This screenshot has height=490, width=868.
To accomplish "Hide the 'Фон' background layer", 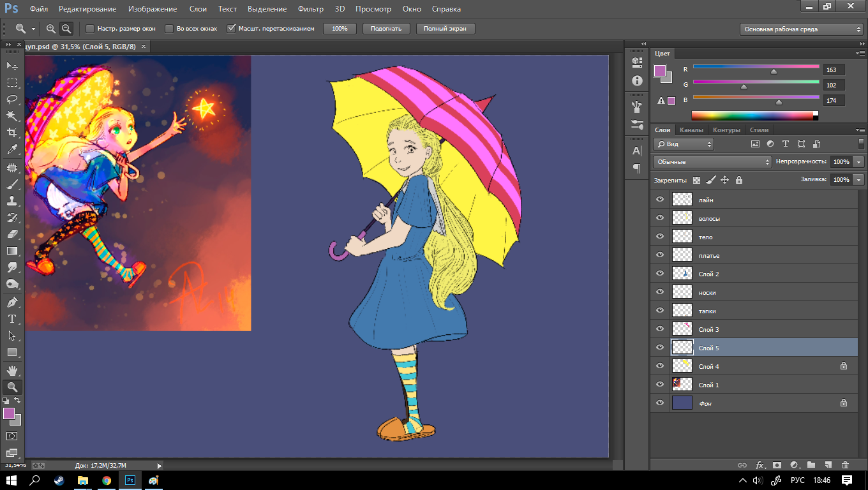I will click(660, 403).
